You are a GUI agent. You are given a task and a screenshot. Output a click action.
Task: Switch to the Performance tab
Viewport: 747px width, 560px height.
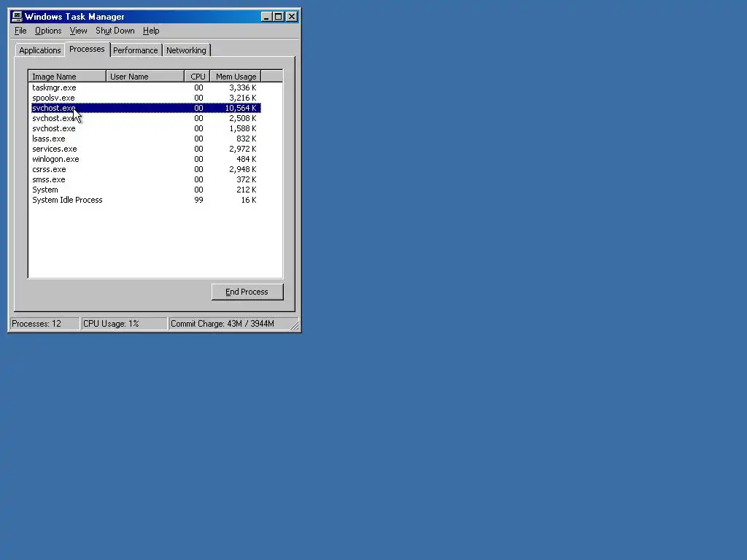pyautogui.click(x=135, y=50)
